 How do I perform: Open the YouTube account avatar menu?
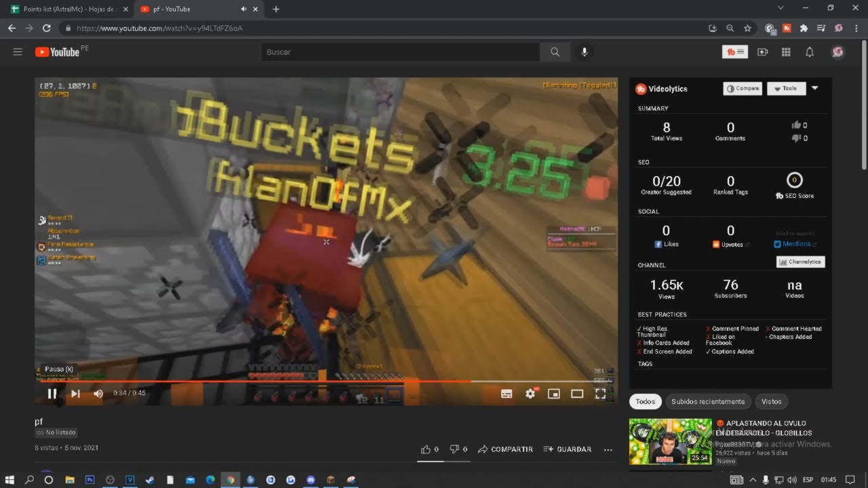click(837, 52)
